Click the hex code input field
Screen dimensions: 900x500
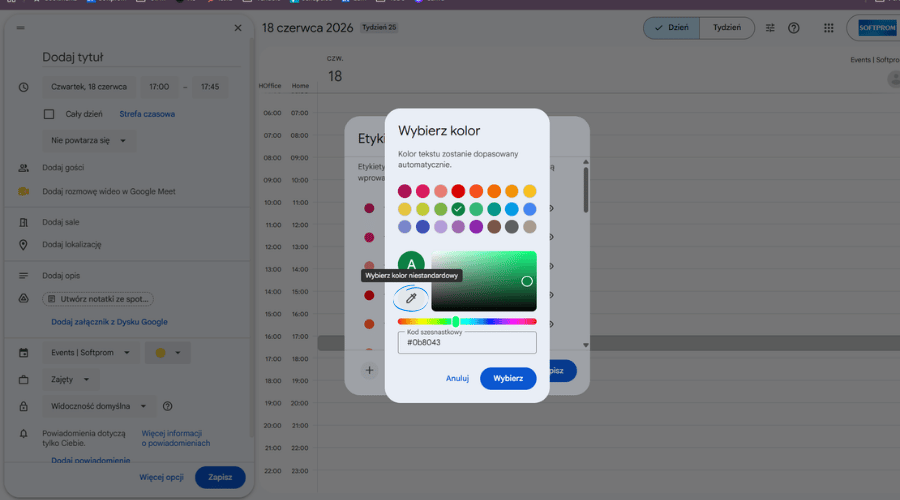coord(467,342)
